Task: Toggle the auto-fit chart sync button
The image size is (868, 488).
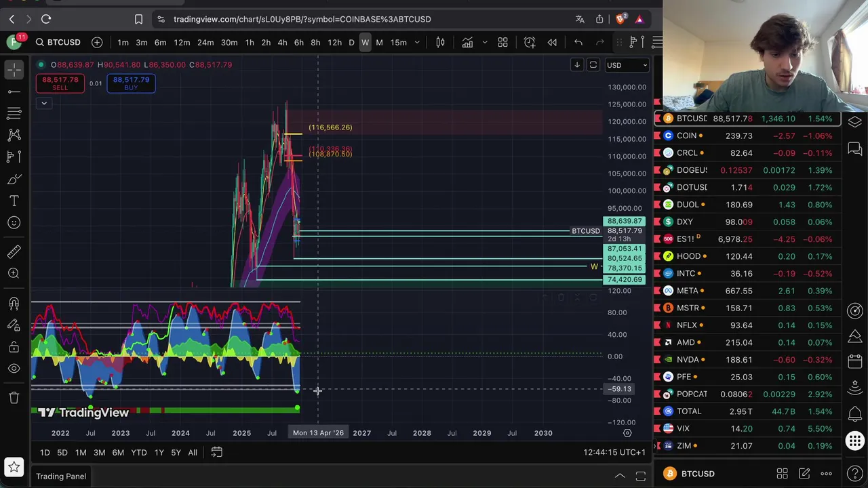Action: coord(593,65)
